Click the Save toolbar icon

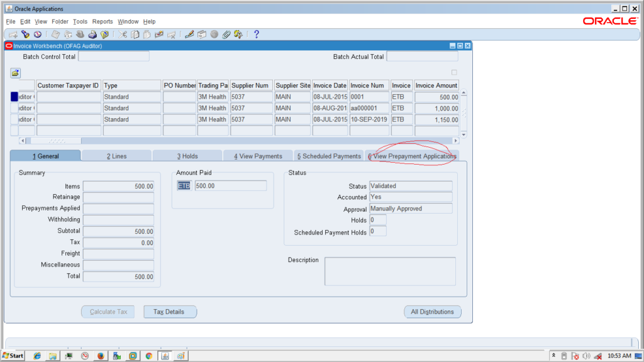point(55,35)
